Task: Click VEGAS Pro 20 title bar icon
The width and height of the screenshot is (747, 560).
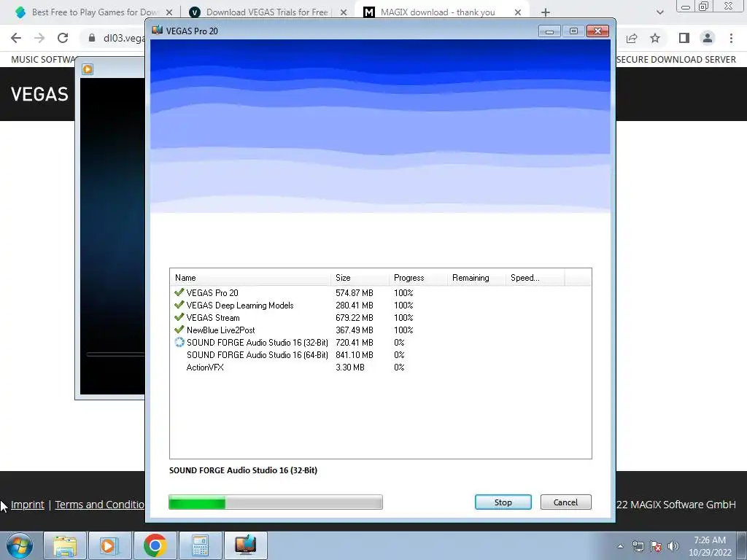Action: tap(158, 31)
